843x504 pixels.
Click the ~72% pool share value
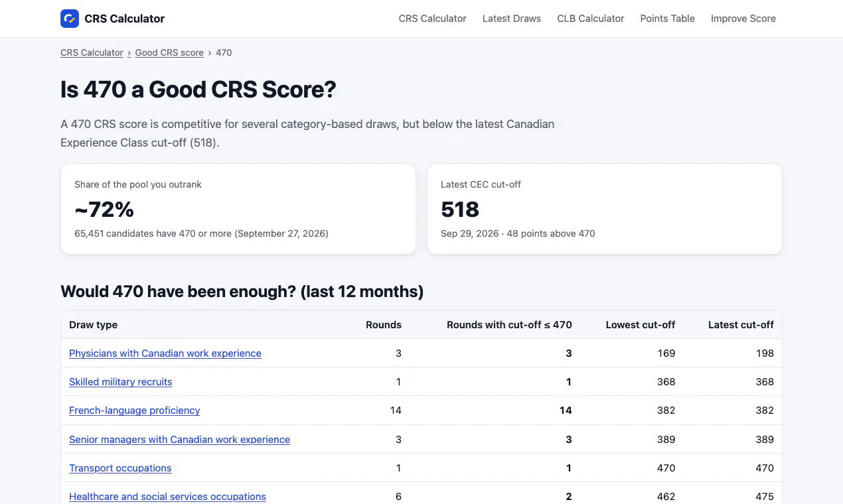tap(104, 210)
